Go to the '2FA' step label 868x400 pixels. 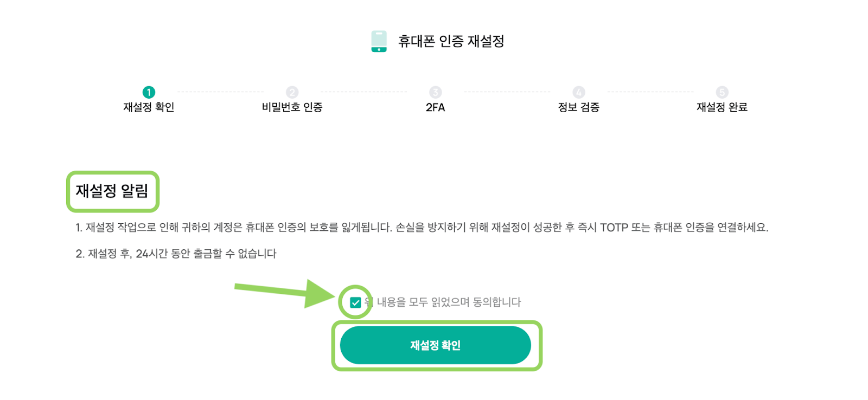[436, 107]
